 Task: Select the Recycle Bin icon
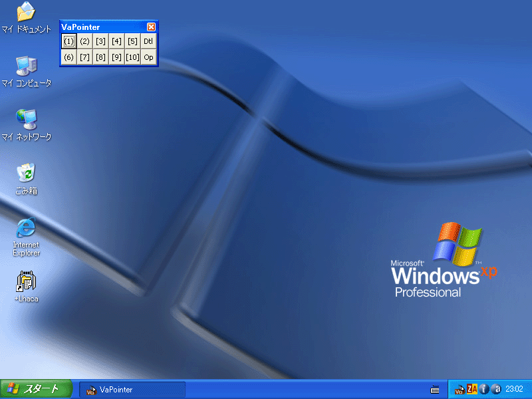(x=26, y=174)
